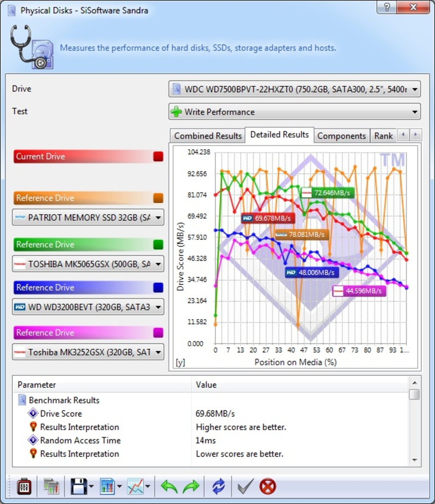
Task: Open the WD WD3200BEVT reference dropdown
Action: pyautogui.click(x=88, y=307)
